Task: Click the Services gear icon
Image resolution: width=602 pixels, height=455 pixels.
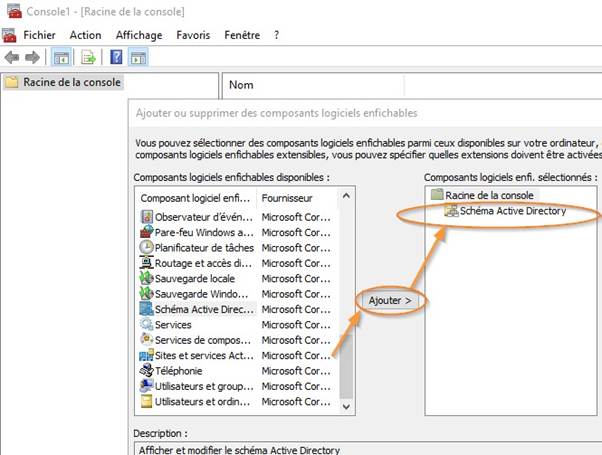Action: (147, 324)
